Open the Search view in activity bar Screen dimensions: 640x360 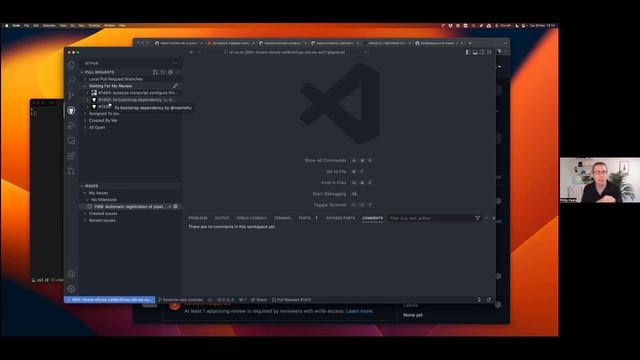pyautogui.click(x=71, y=80)
